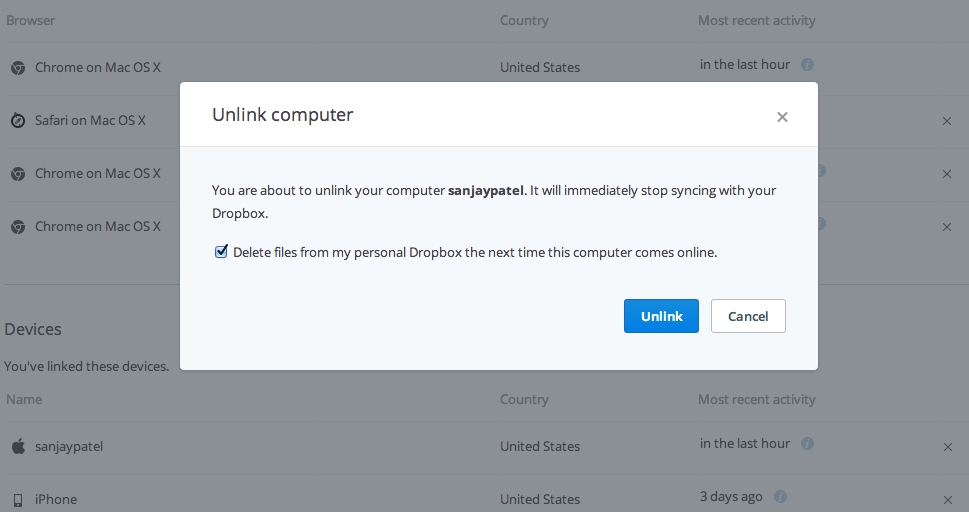Unlink the iPhone device with X icon

[x=947, y=499]
